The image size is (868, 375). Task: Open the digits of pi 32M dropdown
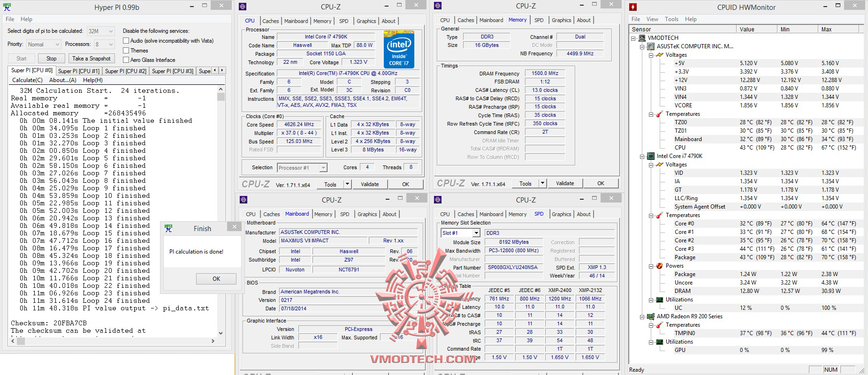tap(101, 31)
